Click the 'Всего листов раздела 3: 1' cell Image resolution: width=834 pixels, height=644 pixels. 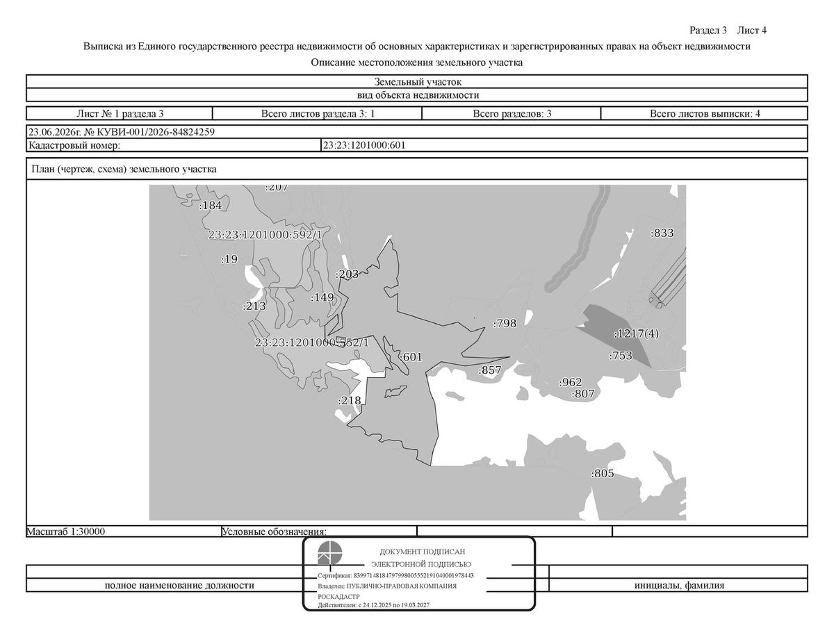pyautogui.click(x=318, y=114)
